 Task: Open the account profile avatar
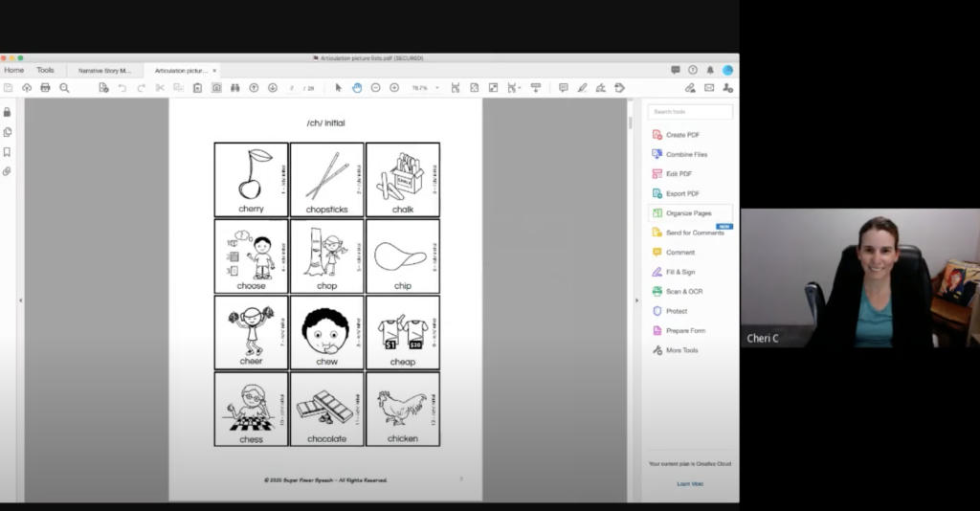[727, 70]
